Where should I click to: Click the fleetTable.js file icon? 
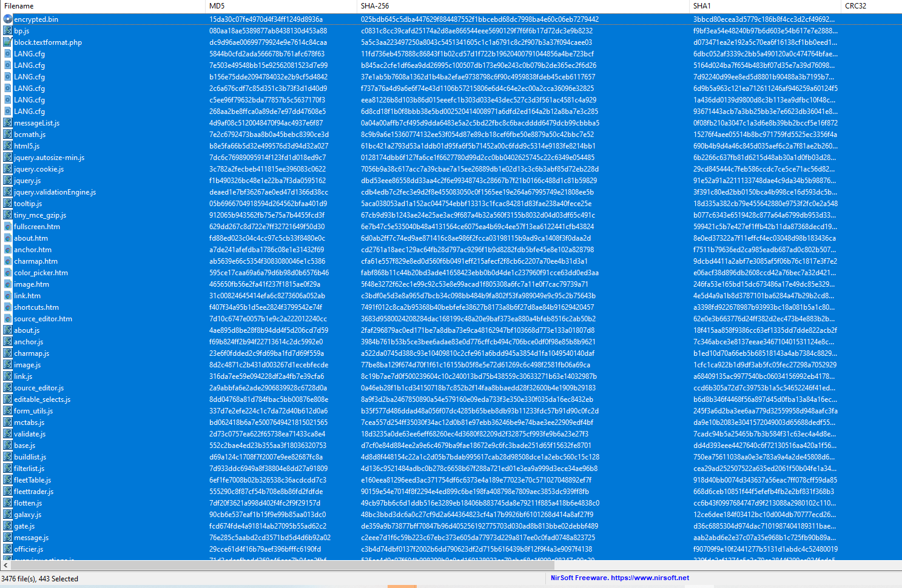point(7,480)
